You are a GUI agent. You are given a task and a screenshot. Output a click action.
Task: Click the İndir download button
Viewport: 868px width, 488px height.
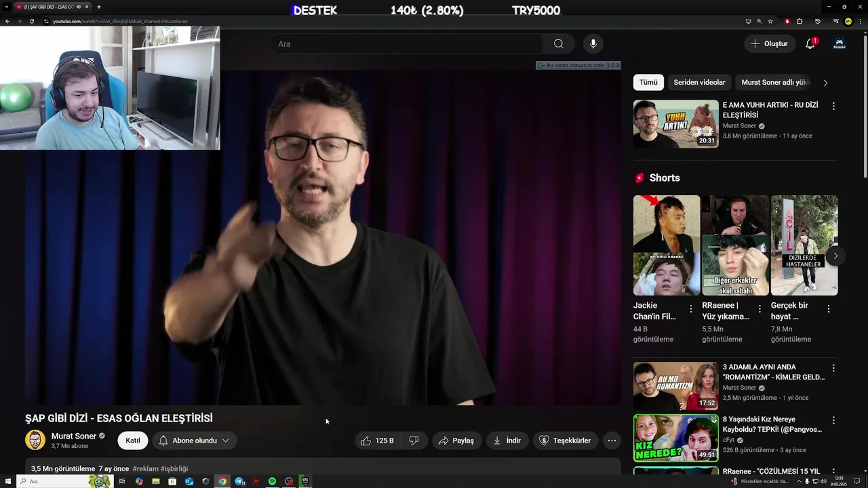tap(507, 441)
